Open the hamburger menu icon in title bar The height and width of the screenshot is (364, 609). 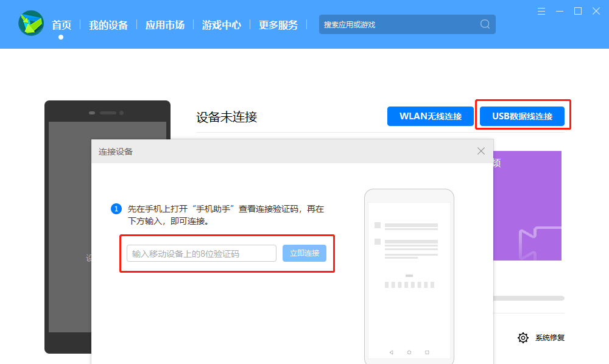(x=542, y=11)
